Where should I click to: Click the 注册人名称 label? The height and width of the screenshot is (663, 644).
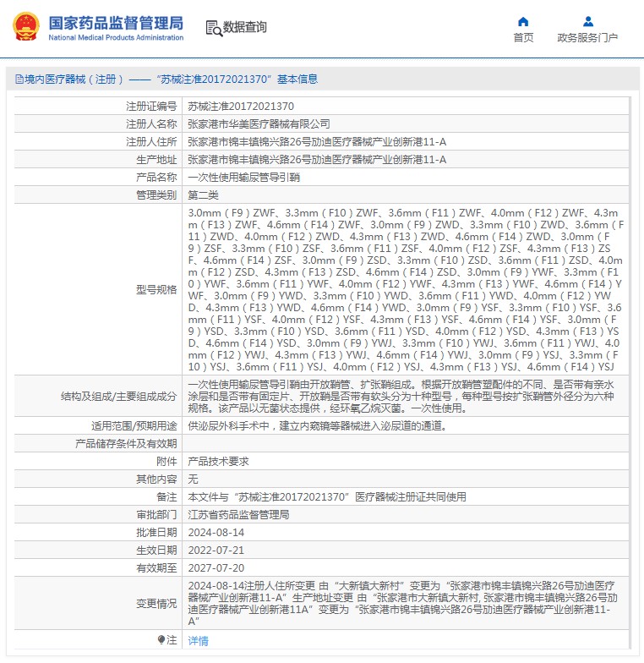(151, 123)
